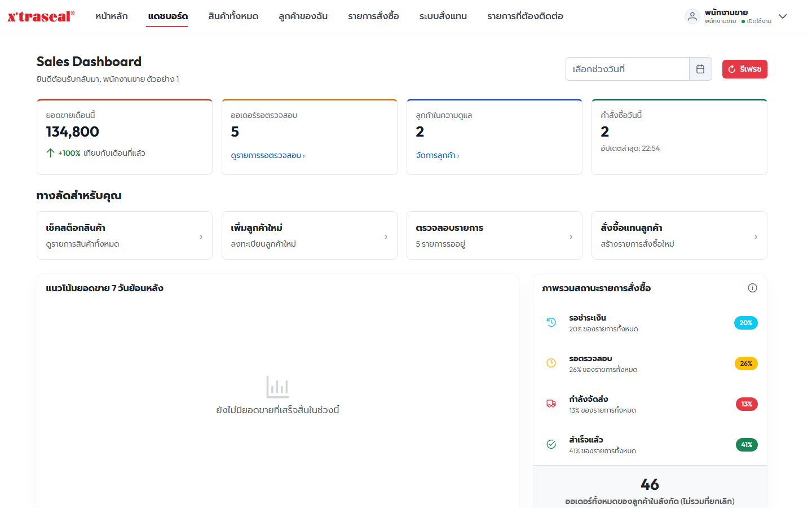Click the ทางลัดสำหรับคุณ section heading
Image resolution: width=812 pixels, height=508 pixels.
(x=79, y=195)
